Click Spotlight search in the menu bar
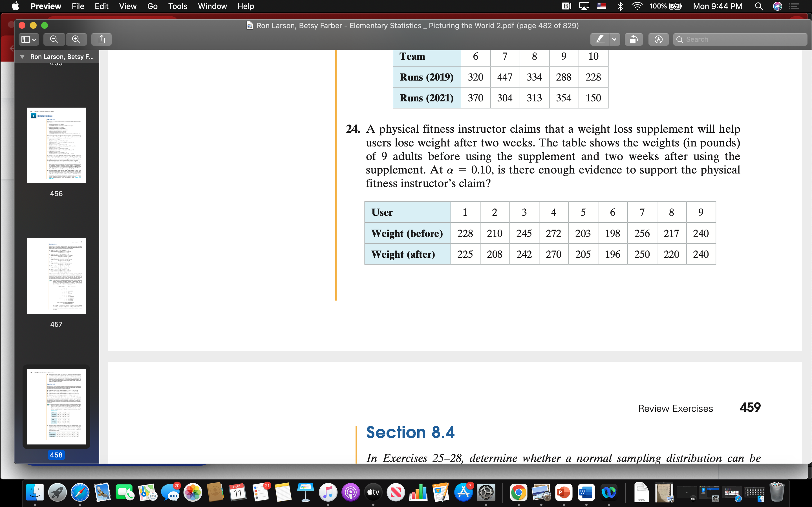Screen dimensions: 812x507 759,6
